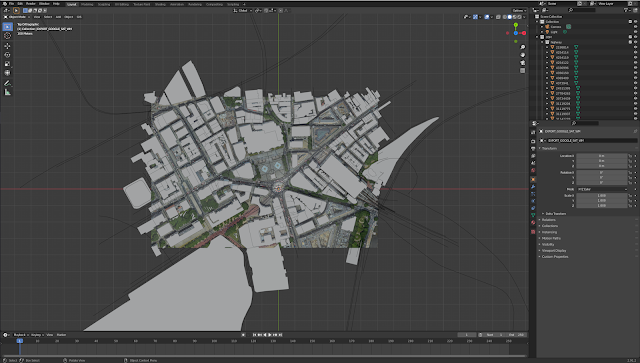The width and height of the screenshot is (640, 363).
Task: Click the Blender logo in the menu bar
Action: point(4,4)
